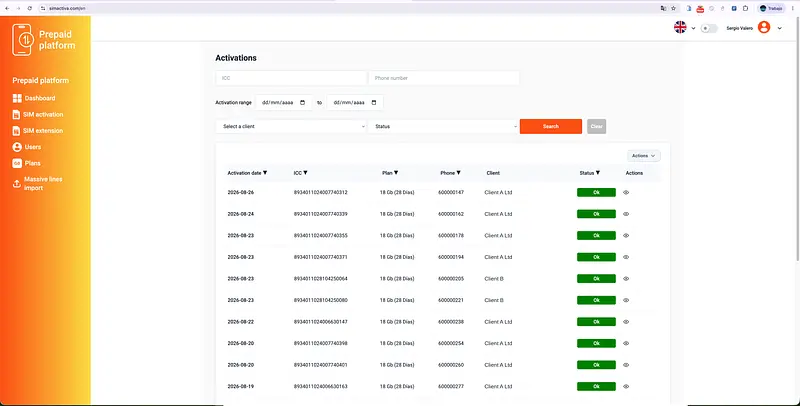Click the ICC search field
The width and height of the screenshot is (800, 406).
pos(291,78)
